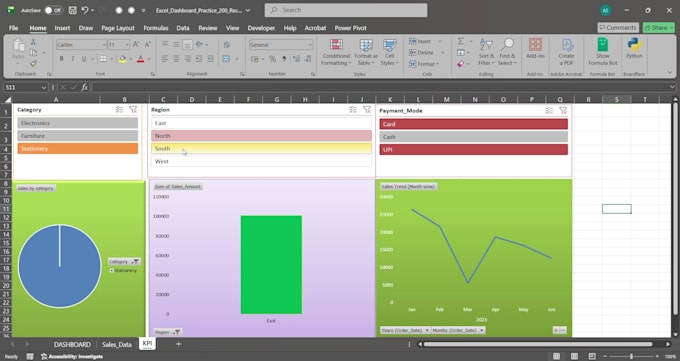Click the Format Painter brush icon
This screenshot has height=361, width=680.
[x=33, y=63]
